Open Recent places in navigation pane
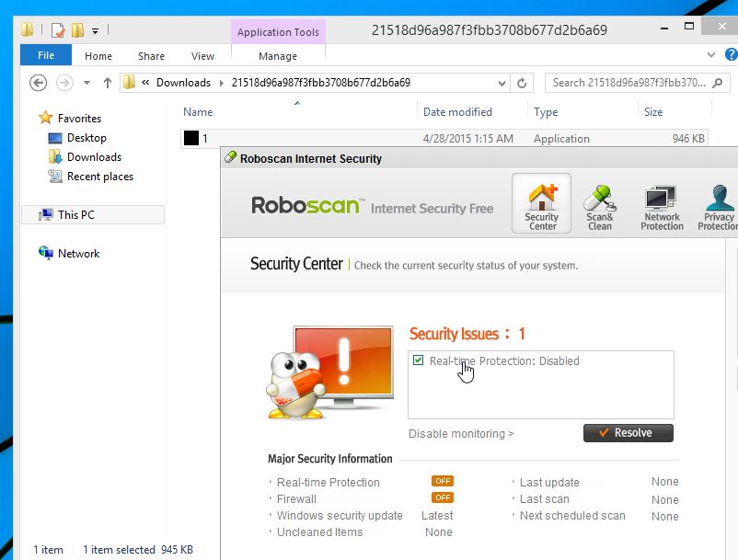Image resolution: width=738 pixels, height=560 pixels. point(99,177)
